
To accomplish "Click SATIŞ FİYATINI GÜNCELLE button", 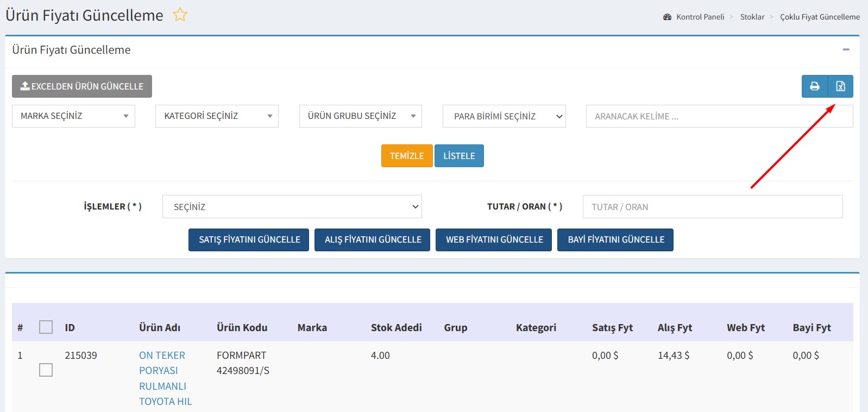I will coord(249,240).
